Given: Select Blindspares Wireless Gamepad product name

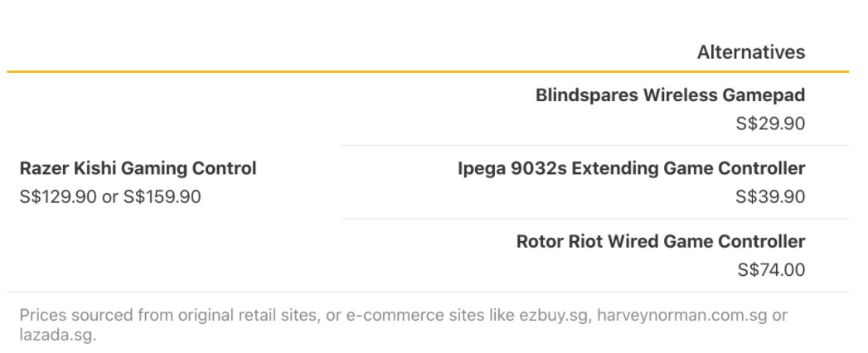Looking at the screenshot, I should [670, 95].
